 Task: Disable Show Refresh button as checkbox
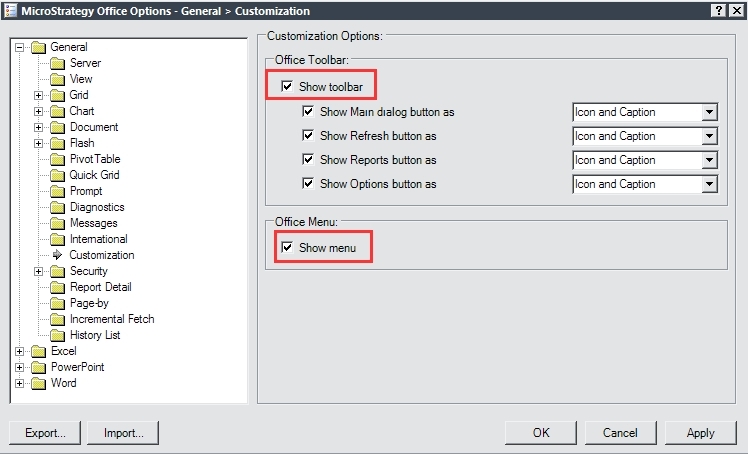click(x=308, y=136)
